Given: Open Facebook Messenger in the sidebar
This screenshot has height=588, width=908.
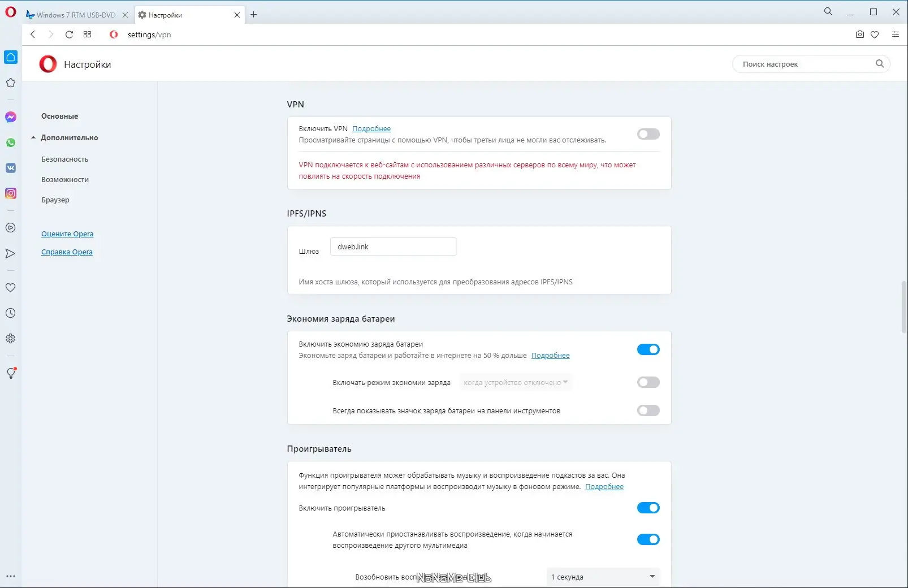Looking at the screenshot, I should coord(11,117).
